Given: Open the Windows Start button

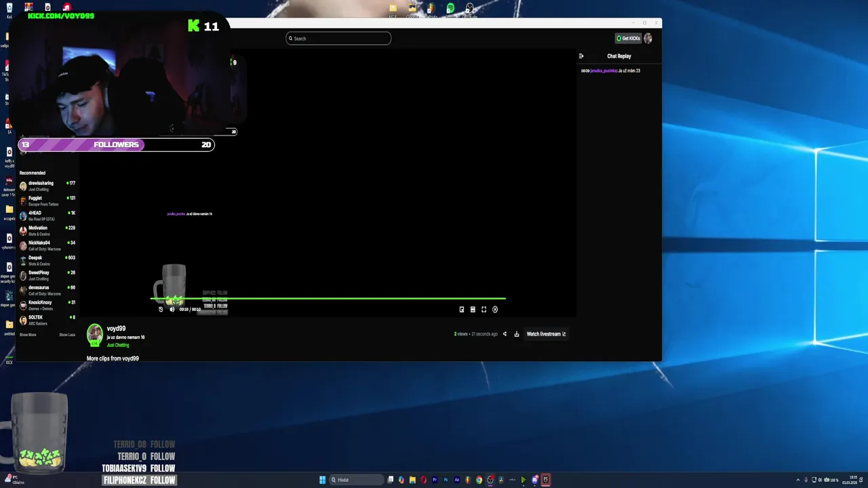Looking at the screenshot, I should (322, 480).
